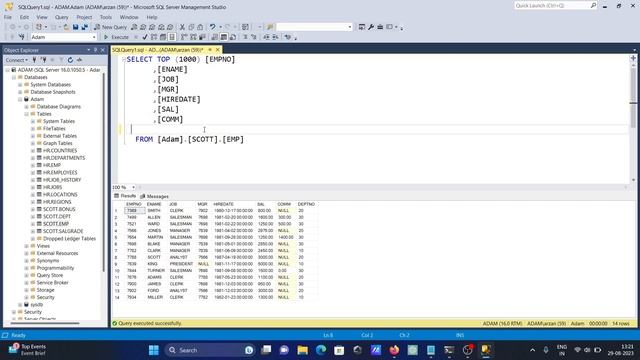The image size is (640, 360).
Task: Select the SCOTT.SALGRADE table
Action: pyautogui.click(x=63, y=231)
